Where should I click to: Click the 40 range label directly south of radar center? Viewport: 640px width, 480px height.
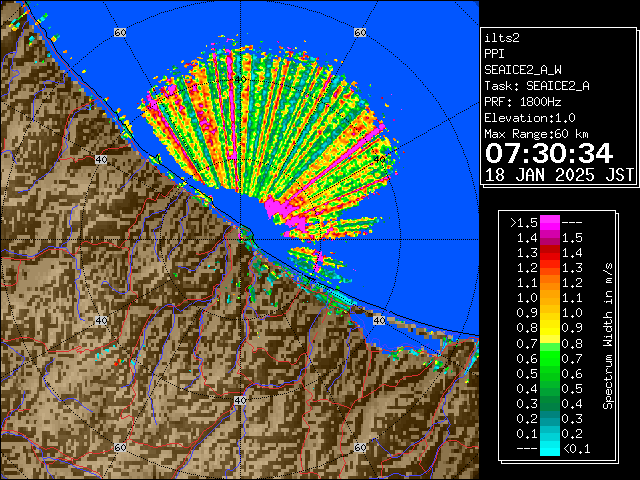240,400
